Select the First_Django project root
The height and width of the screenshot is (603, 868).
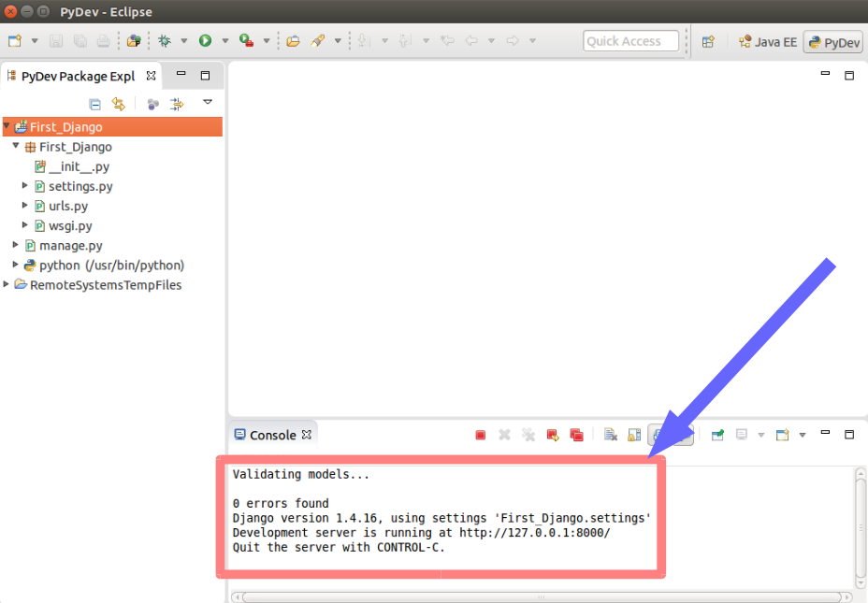(x=112, y=127)
